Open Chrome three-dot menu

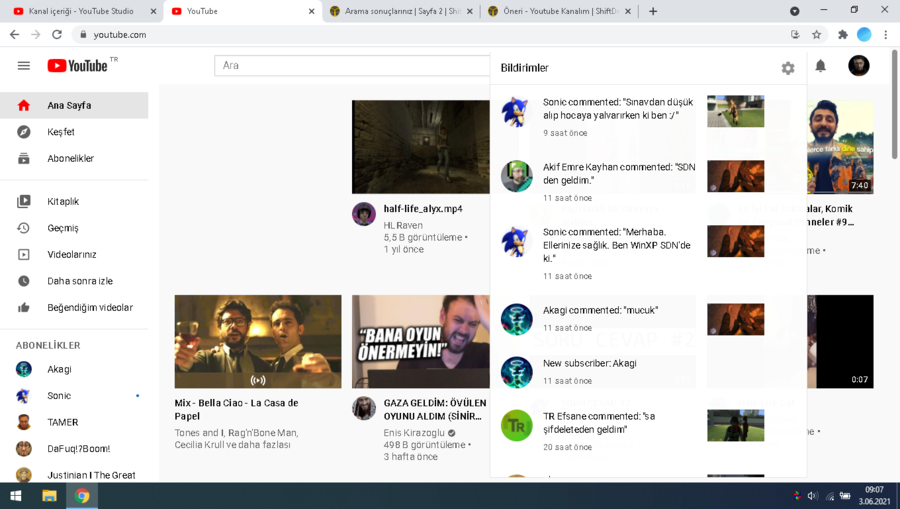coord(885,34)
